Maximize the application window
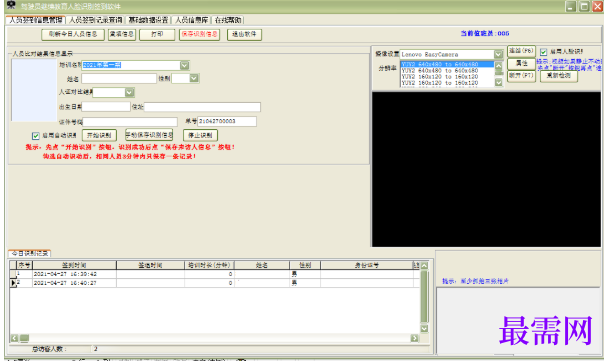The width and height of the screenshot is (611, 362). click(x=584, y=6)
